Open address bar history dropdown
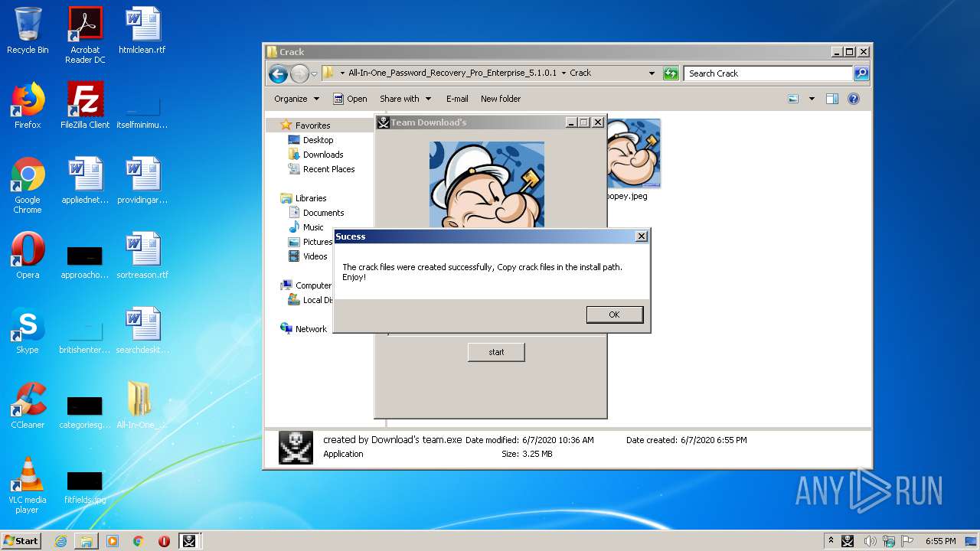Screen dimensions: 980x551 click(652, 73)
